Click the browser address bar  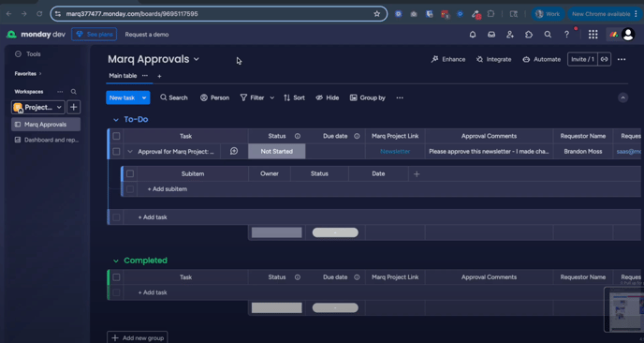pyautogui.click(x=218, y=14)
